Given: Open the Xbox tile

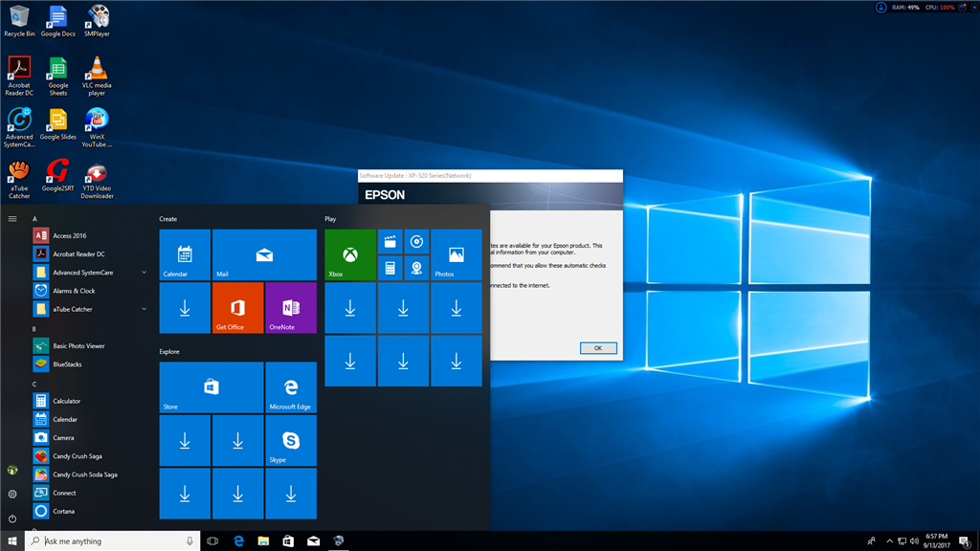Looking at the screenshot, I should tap(350, 254).
